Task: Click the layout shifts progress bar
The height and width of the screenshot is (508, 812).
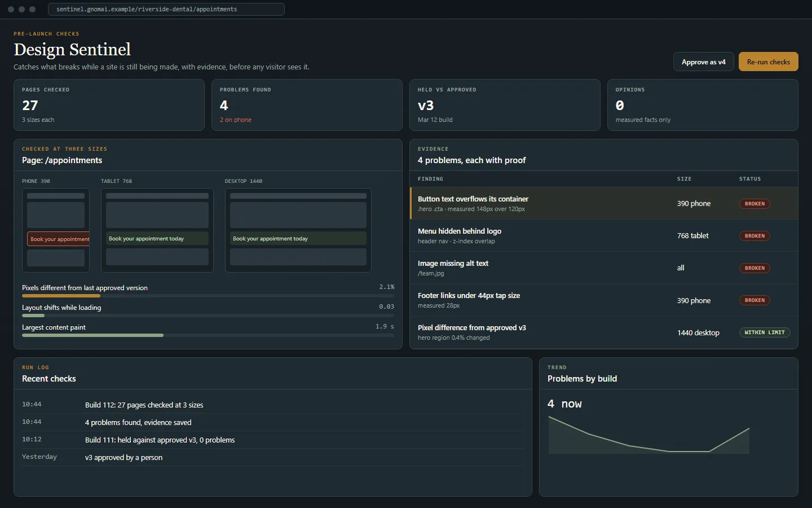Action: [208, 316]
